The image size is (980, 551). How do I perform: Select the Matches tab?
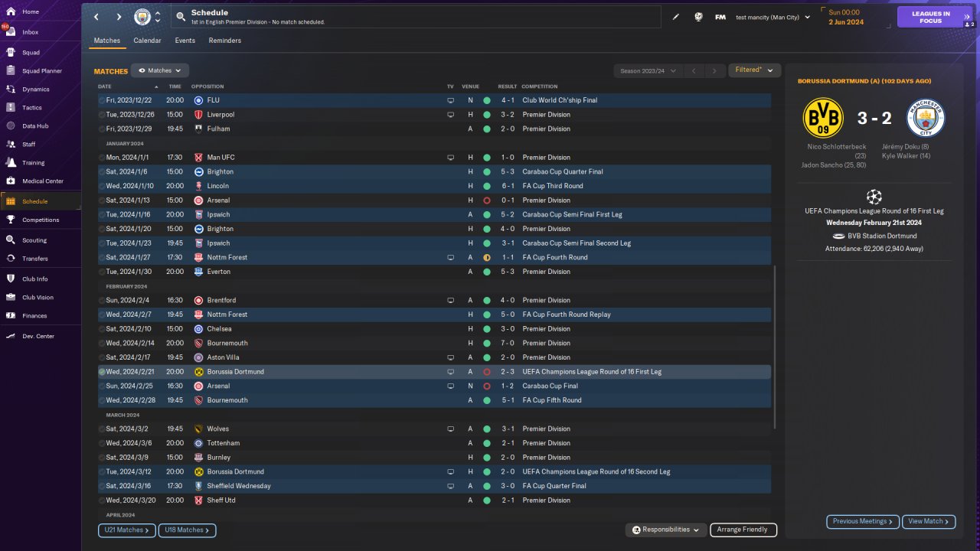click(x=107, y=41)
